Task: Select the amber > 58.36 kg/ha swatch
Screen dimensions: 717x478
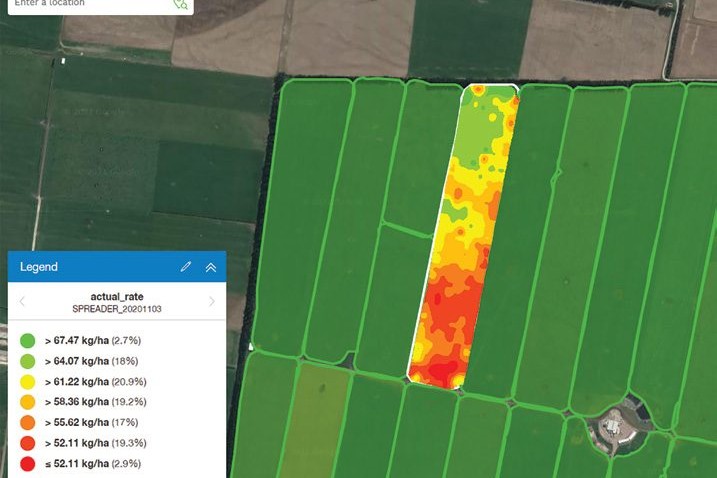Action: [27, 402]
